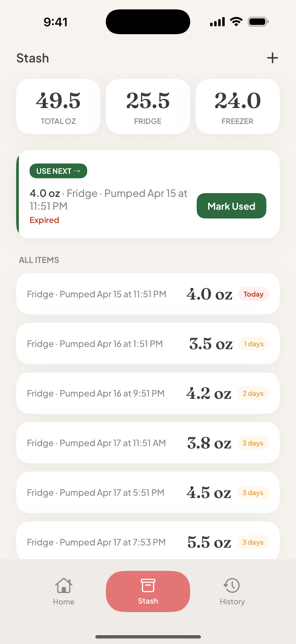Tap the Wi-Fi icon in status bar

tap(236, 22)
